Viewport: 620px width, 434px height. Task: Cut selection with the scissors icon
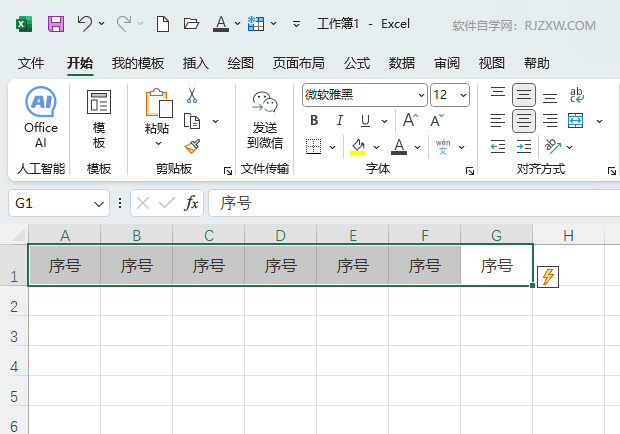[x=192, y=95]
